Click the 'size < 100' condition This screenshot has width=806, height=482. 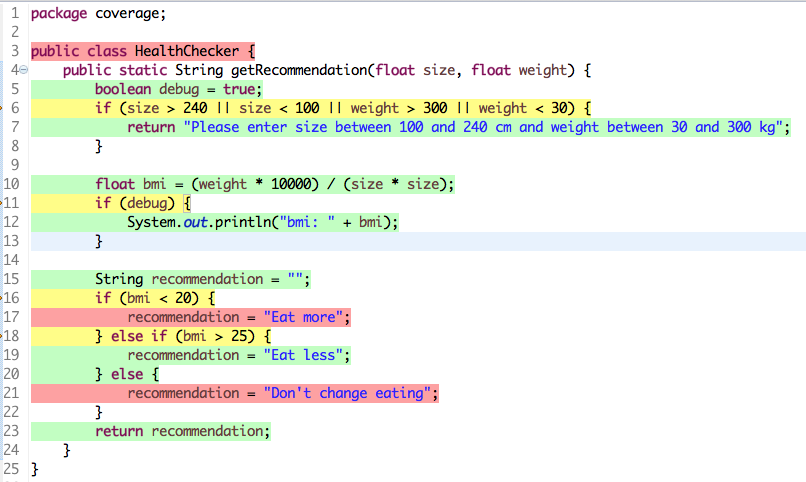coord(279,108)
